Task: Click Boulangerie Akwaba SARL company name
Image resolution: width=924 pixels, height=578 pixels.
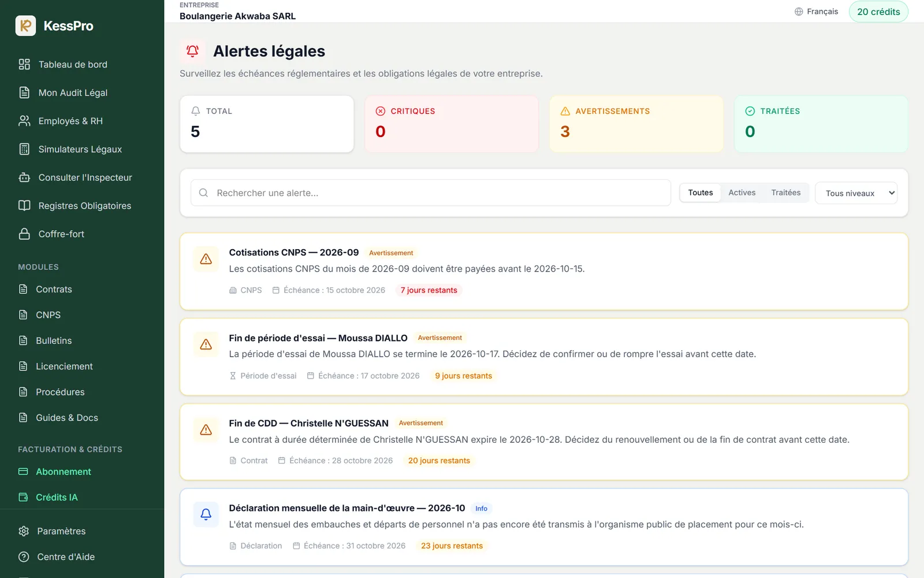Action: 237,16
